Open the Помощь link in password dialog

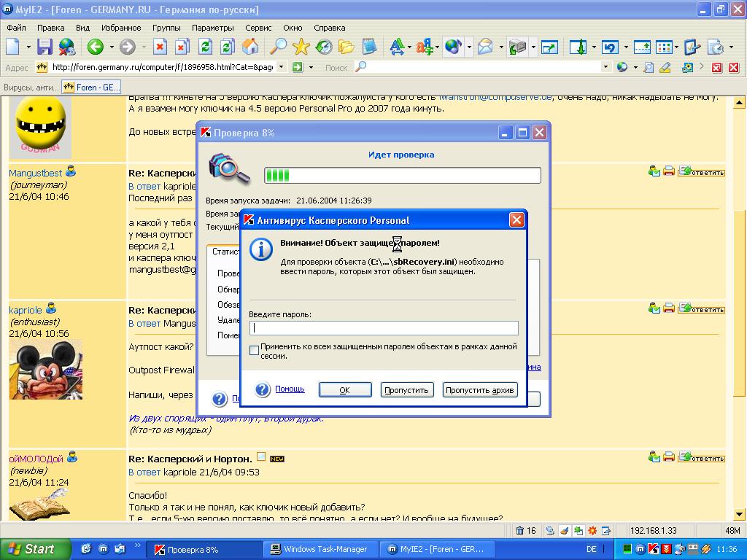coord(290,389)
